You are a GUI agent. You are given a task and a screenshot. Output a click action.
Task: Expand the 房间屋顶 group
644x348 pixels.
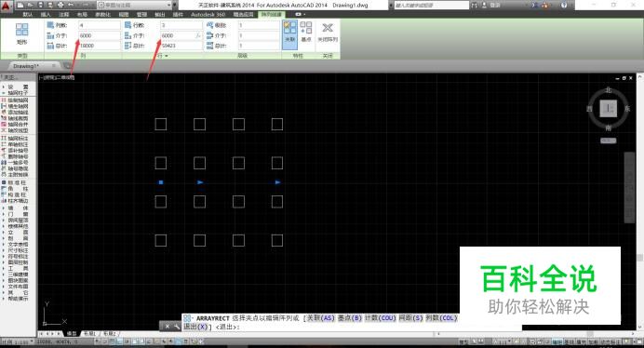(x=15, y=221)
